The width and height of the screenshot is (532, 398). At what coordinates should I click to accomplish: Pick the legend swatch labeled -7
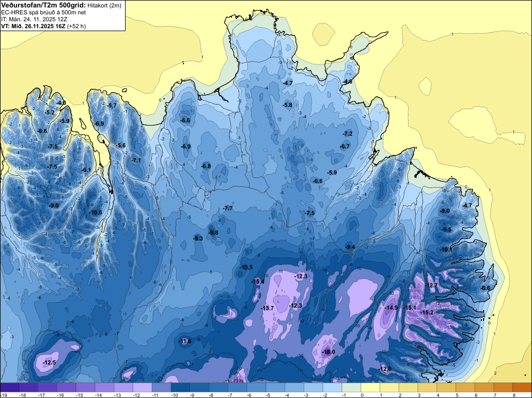(x=237, y=387)
